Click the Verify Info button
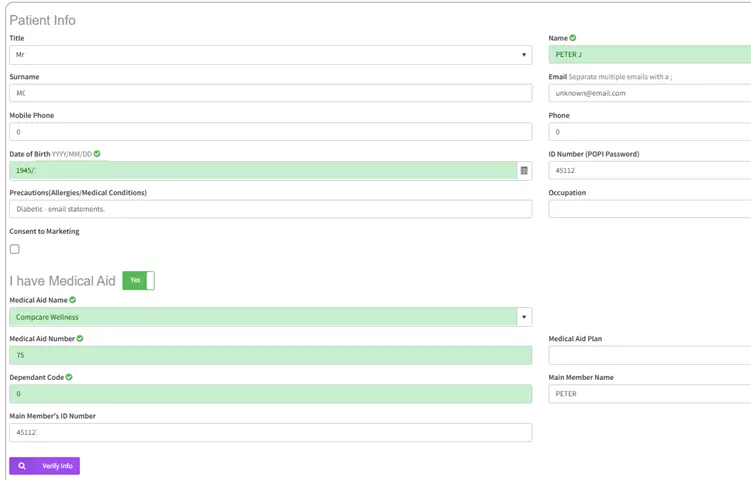The image size is (751, 482). tap(45, 466)
